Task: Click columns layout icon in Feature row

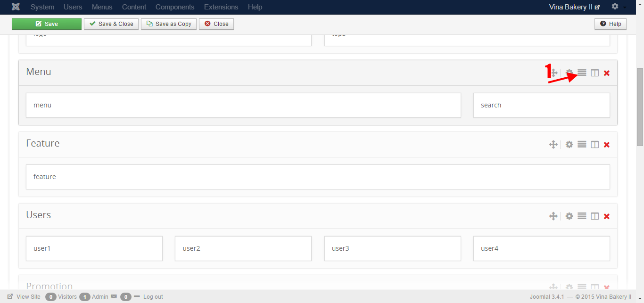Action: pos(595,145)
